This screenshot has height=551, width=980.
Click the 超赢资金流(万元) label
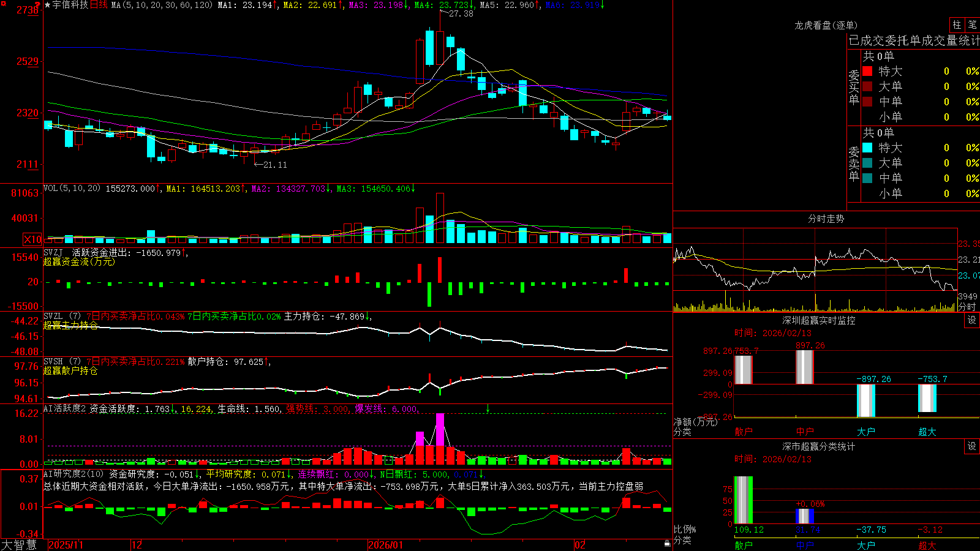(x=79, y=261)
